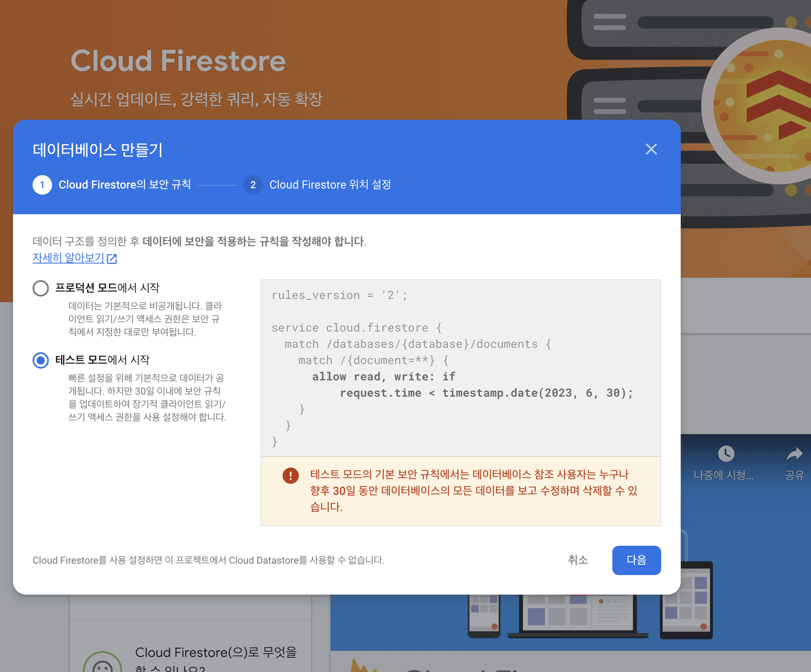Click the external link icon beside 자세히 알아보기
Image resolution: width=811 pixels, height=672 pixels.
[112, 259]
